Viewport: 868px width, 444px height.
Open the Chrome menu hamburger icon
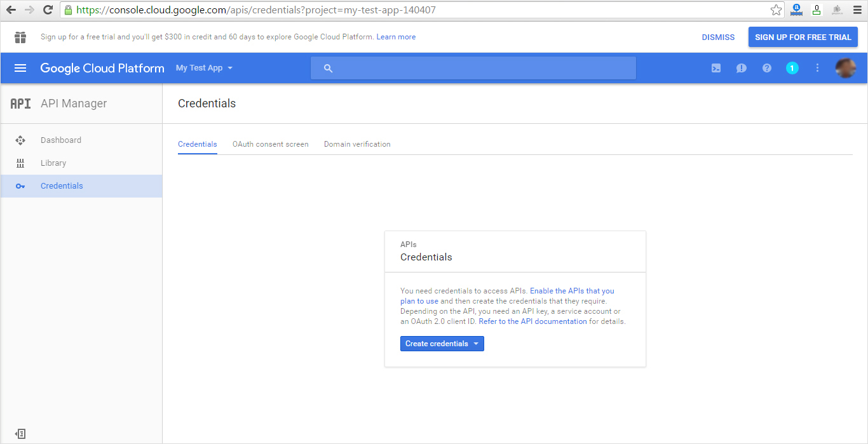tap(857, 10)
